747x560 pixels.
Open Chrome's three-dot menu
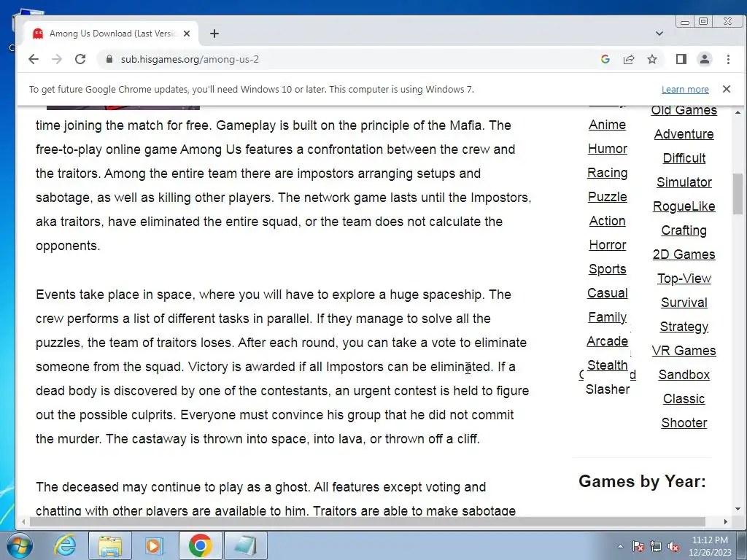[728, 59]
